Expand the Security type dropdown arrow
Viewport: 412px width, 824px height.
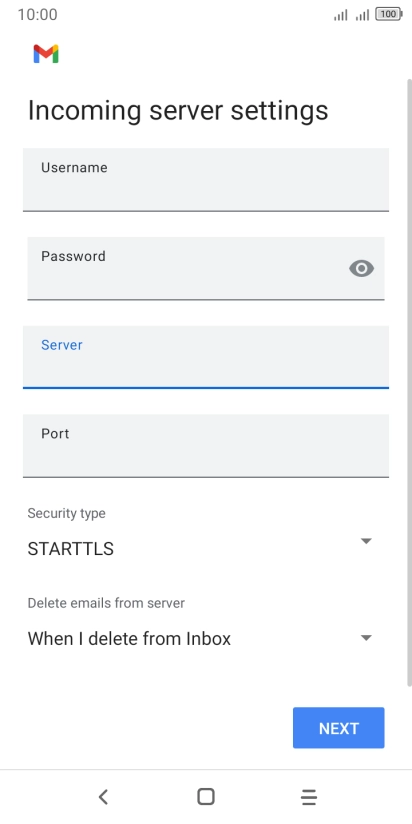(366, 541)
